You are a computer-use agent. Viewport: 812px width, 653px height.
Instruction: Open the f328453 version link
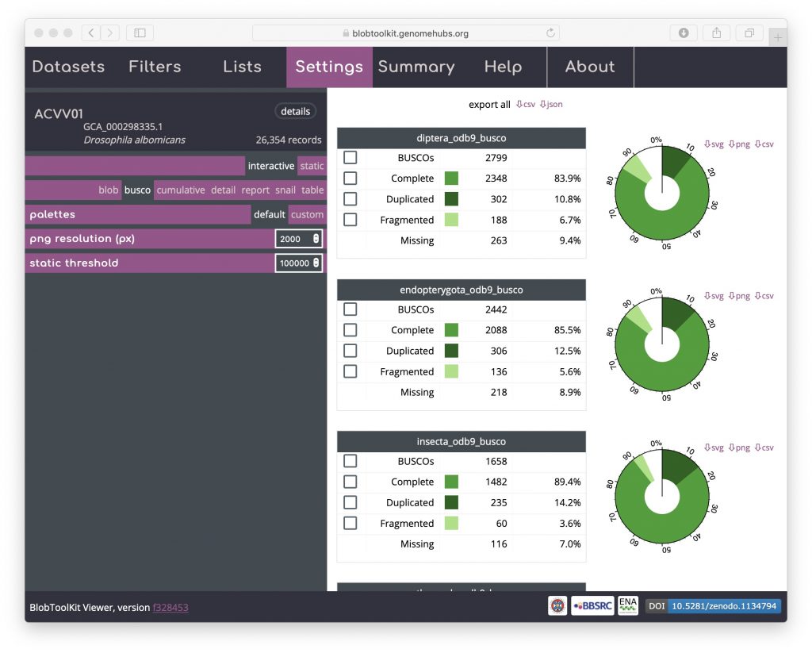[170, 608]
